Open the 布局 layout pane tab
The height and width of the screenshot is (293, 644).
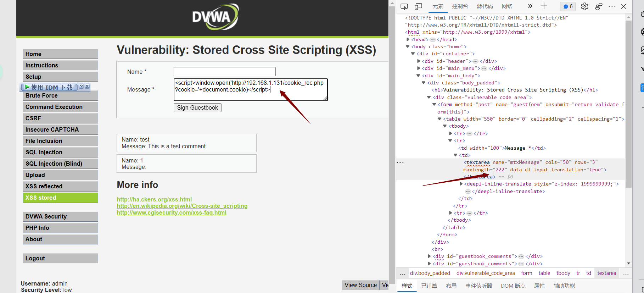coord(451,286)
